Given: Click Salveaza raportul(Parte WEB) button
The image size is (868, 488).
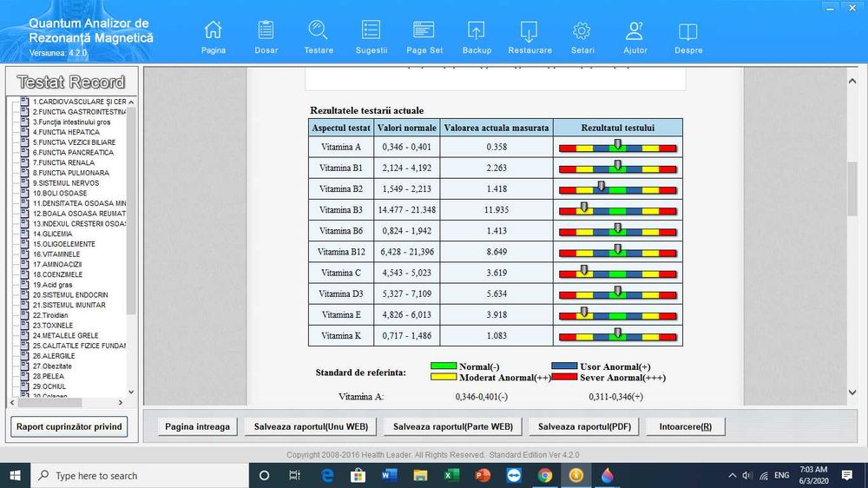Looking at the screenshot, I should coord(453,426).
